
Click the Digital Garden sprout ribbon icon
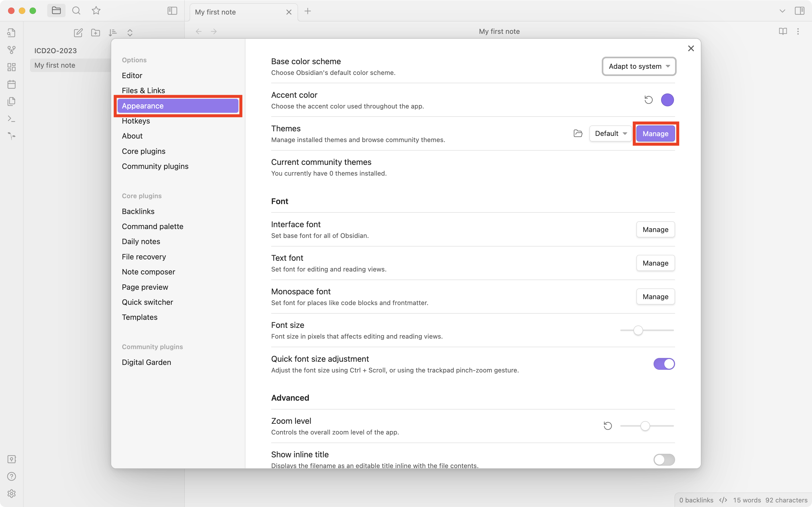[x=12, y=136]
